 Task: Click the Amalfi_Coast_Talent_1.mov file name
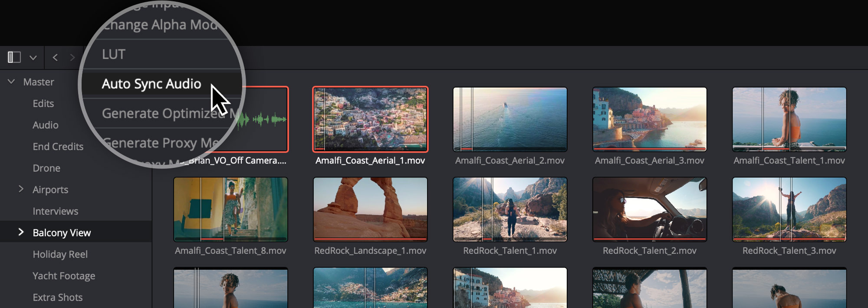click(x=789, y=161)
